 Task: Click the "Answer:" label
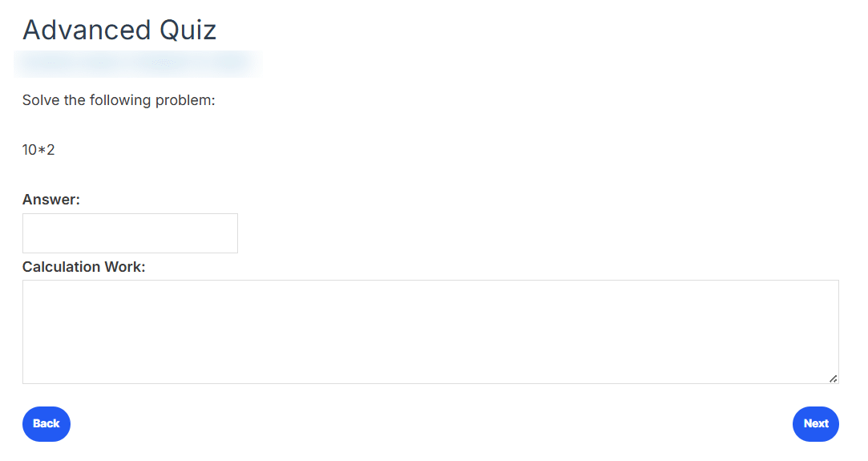tap(51, 200)
